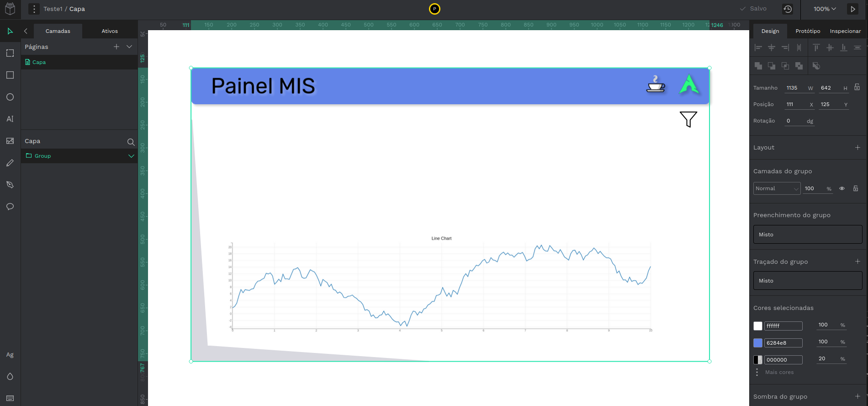Toggle lock proportions next to size
The height and width of the screenshot is (406, 868).
point(857,87)
